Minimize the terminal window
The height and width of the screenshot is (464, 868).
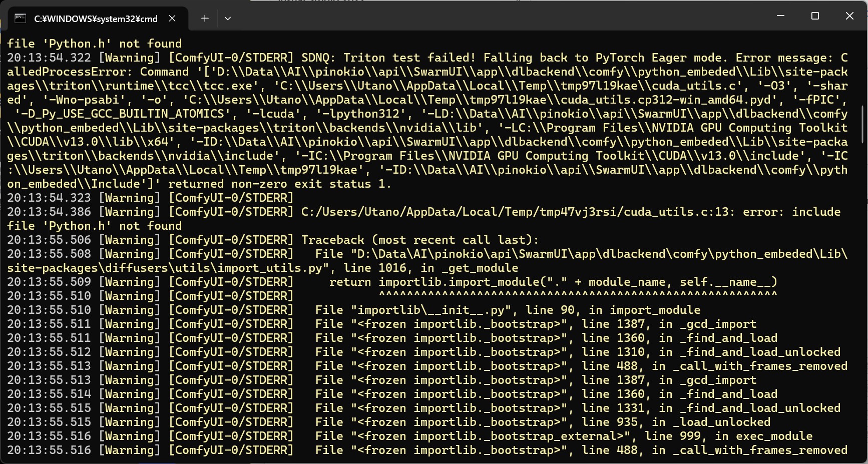click(x=780, y=16)
